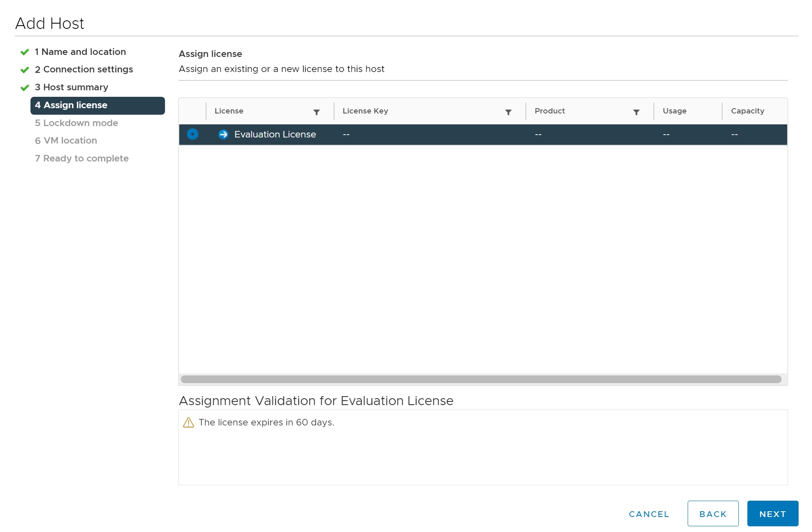This screenshot has width=812, height=532.
Task: Click the License column filter icon
Action: (316, 112)
